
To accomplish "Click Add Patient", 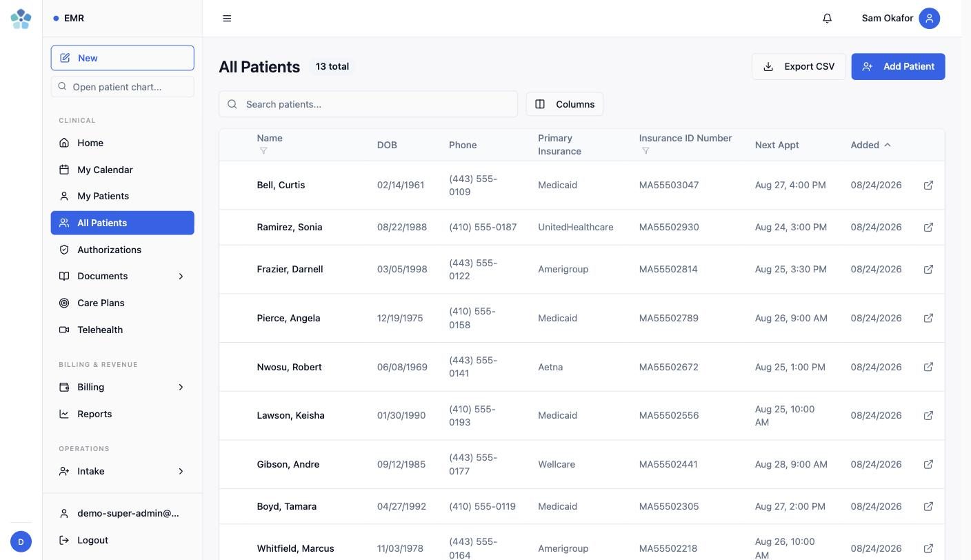I will click(898, 66).
